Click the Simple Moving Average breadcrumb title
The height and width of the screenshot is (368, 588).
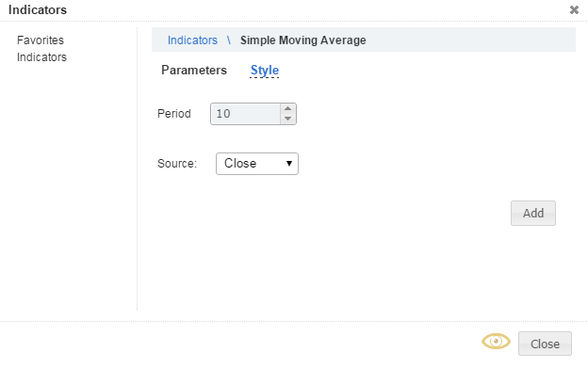pyautogui.click(x=303, y=40)
